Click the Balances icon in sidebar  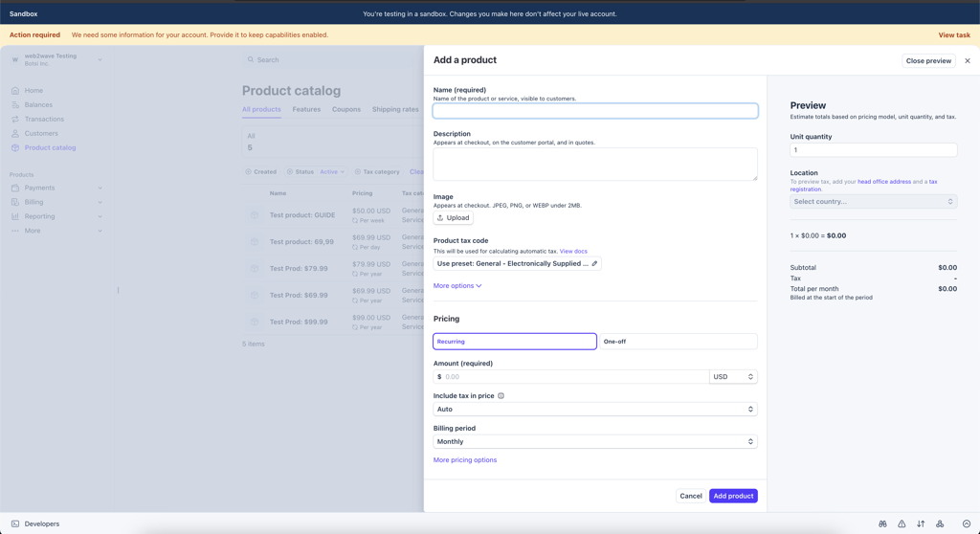[15, 105]
